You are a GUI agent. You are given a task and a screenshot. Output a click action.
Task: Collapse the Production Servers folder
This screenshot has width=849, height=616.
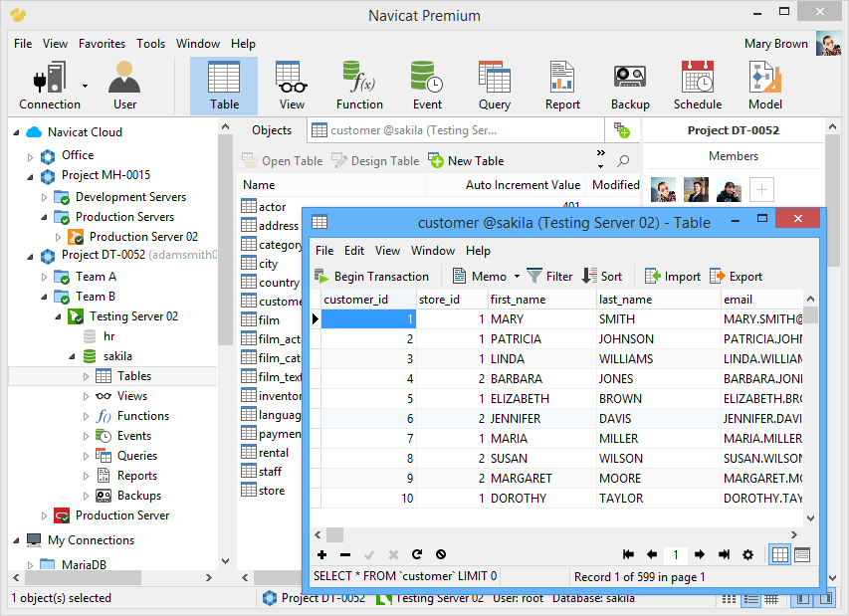45,217
